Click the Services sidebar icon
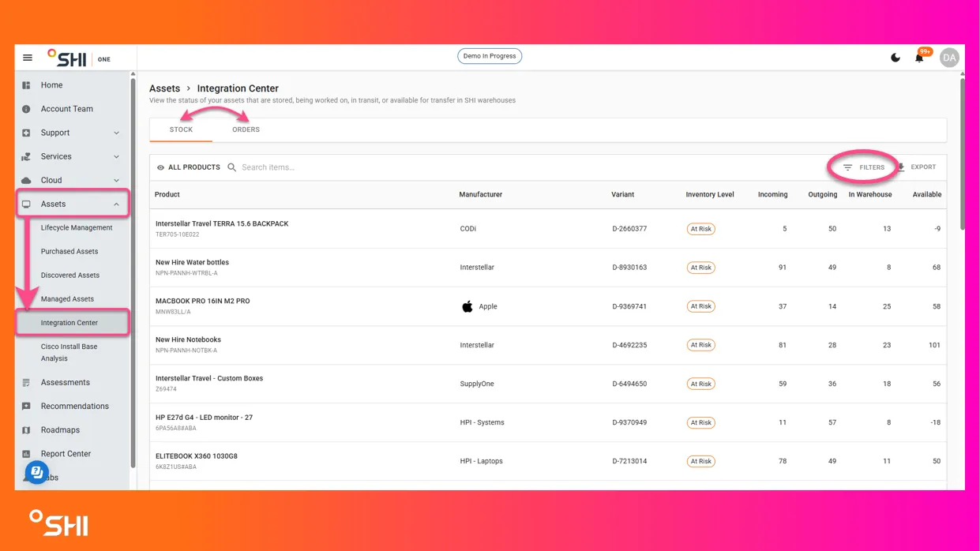The height and width of the screenshot is (551, 980). click(x=26, y=156)
